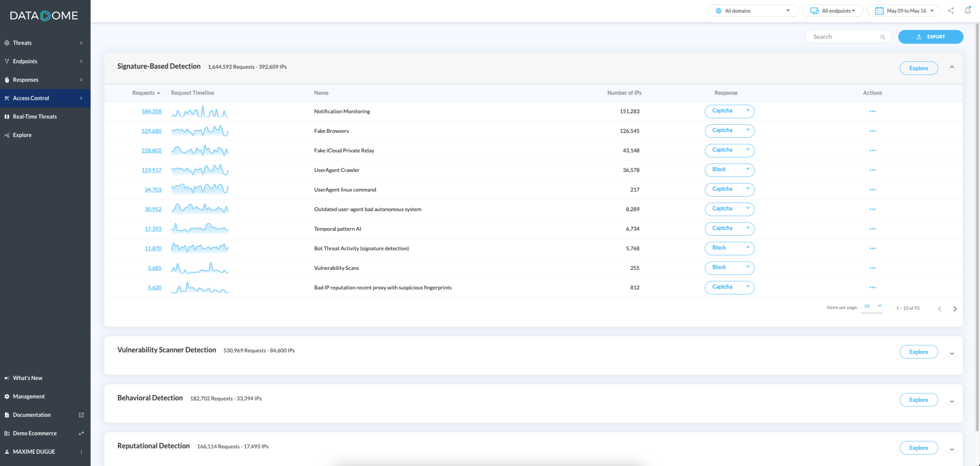Open the May 09 to May 16 date picker
This screenshot has width=980, height=466.
[x=904, y=11]
